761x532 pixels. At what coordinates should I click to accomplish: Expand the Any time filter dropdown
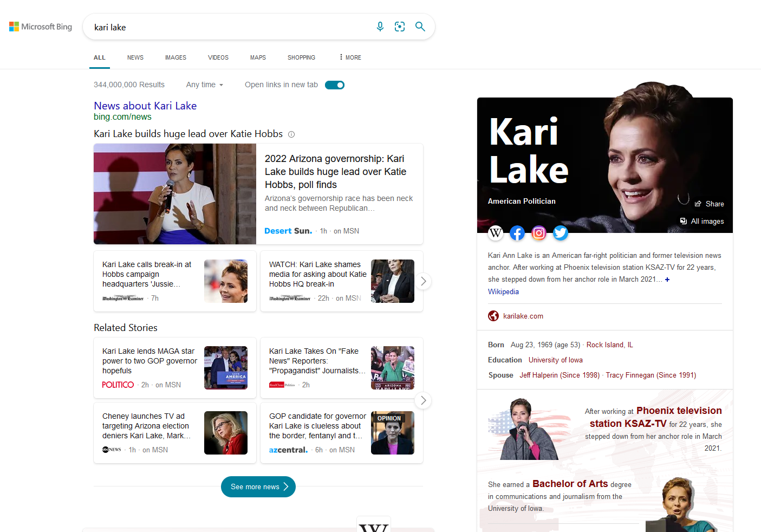pyautogui.click(x=204, y=85)
